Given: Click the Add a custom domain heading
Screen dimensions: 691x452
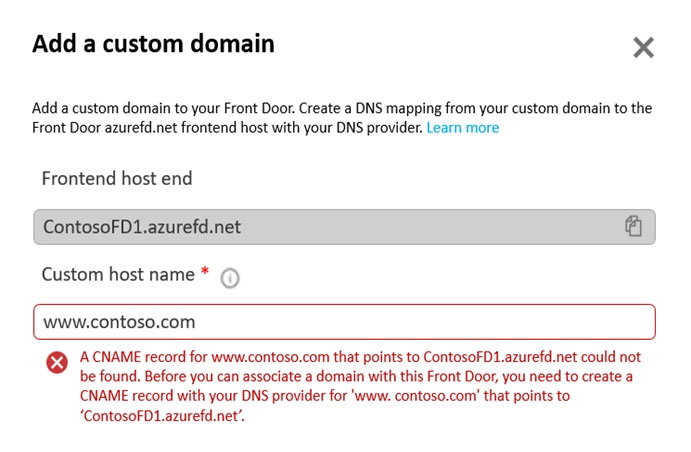Looking at the screenshot, I should (x=153, y=44).
